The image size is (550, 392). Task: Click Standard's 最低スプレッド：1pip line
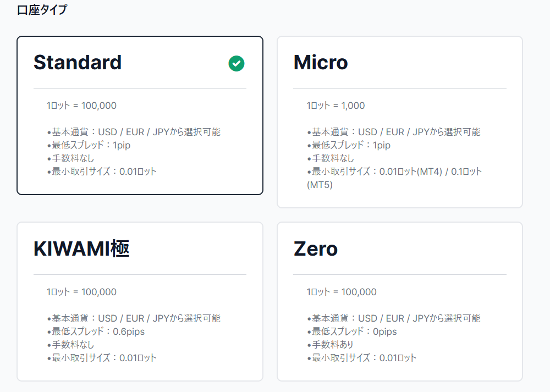[89, 145]
